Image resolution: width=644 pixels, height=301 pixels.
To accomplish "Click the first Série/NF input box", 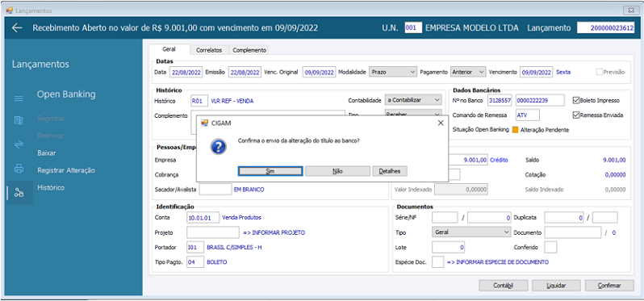I will click(445, 218).
